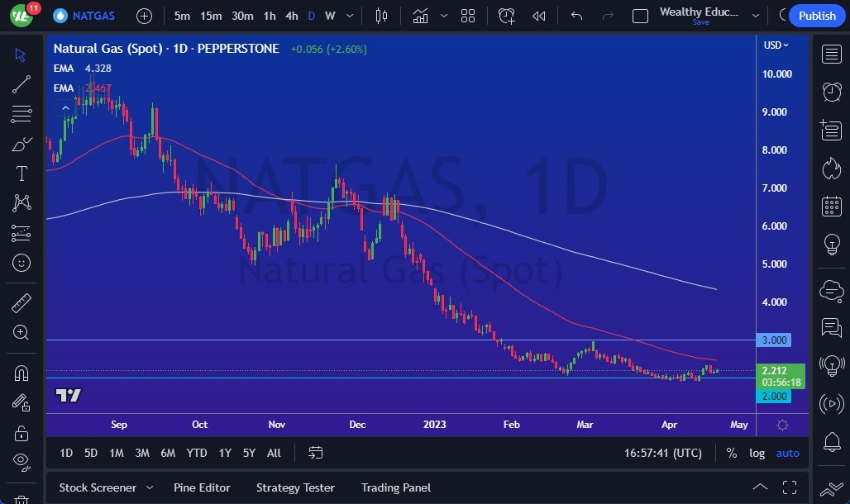Open the chart settings gear
Viewport: 850px width, 504px height.
click(782, 425)
